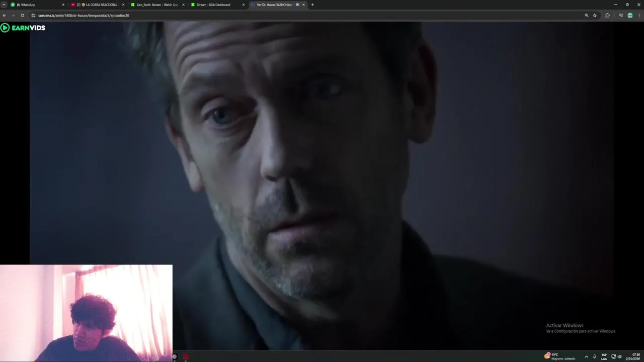This screenshot has height=362, width=644.
Task: Switch the ESP LAA input language
Action: (604, 356)
